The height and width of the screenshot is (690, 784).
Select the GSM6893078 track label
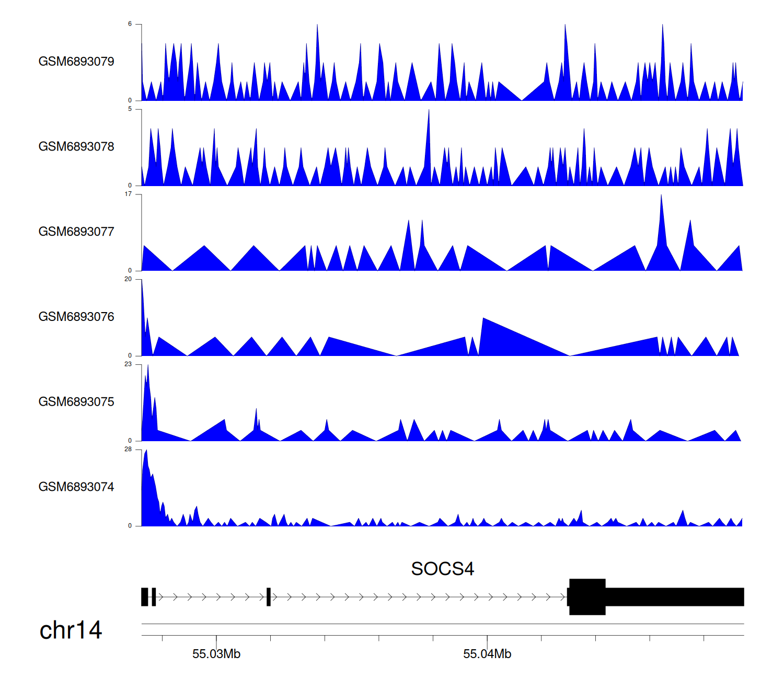click(x=76, y=147)
